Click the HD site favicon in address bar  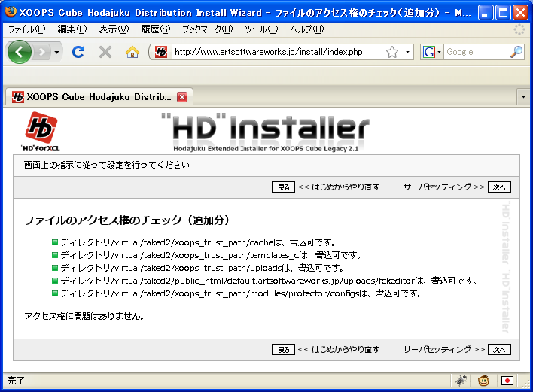(x=161, y=52)
